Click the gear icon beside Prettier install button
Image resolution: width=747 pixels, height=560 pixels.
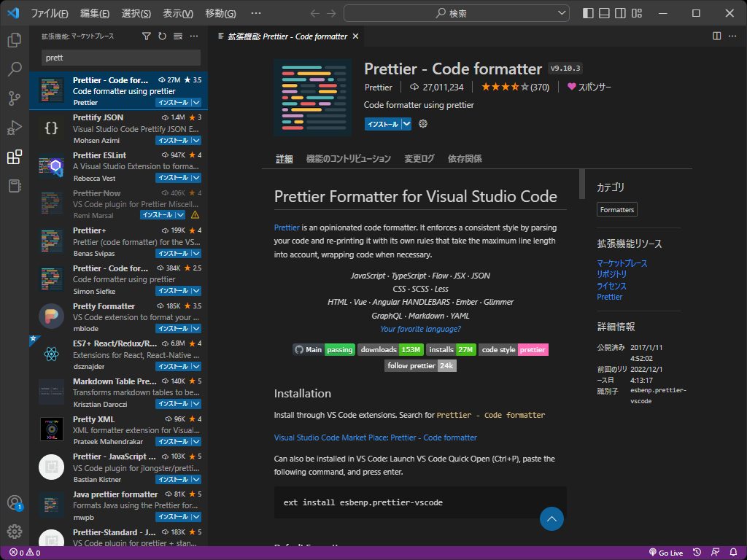tap(423, 124)
